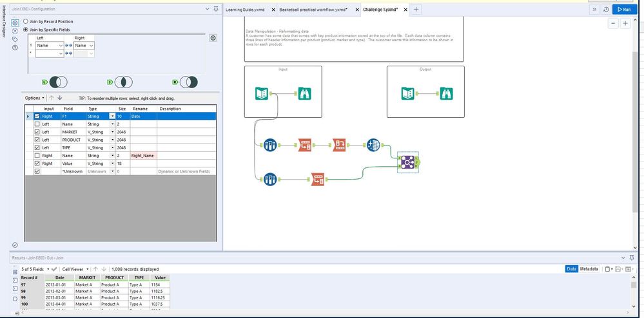The image size is (644, 318).
Task: Check the Right Name field row
Action: [x=37, y=156]
